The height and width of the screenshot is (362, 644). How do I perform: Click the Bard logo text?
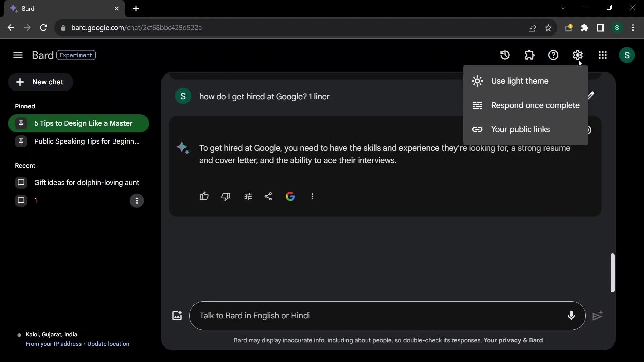point(43,55)
